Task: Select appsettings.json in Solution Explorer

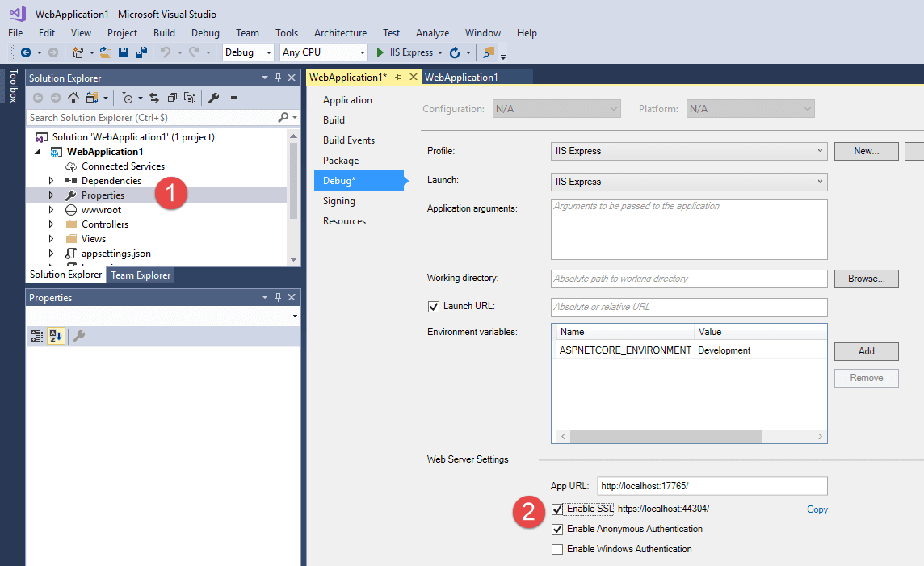Action: [x=116, y=254]
